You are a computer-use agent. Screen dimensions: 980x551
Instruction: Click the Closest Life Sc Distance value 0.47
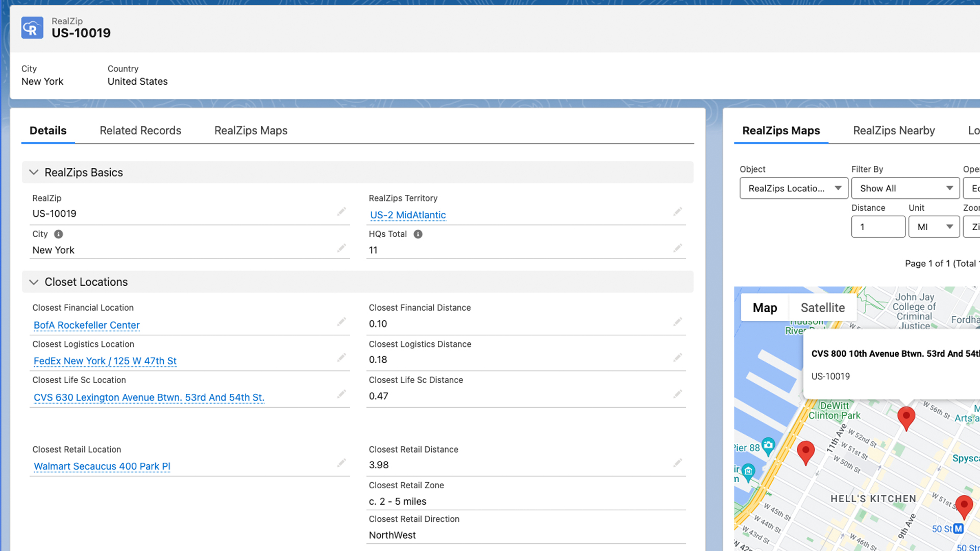coord(378,396)
